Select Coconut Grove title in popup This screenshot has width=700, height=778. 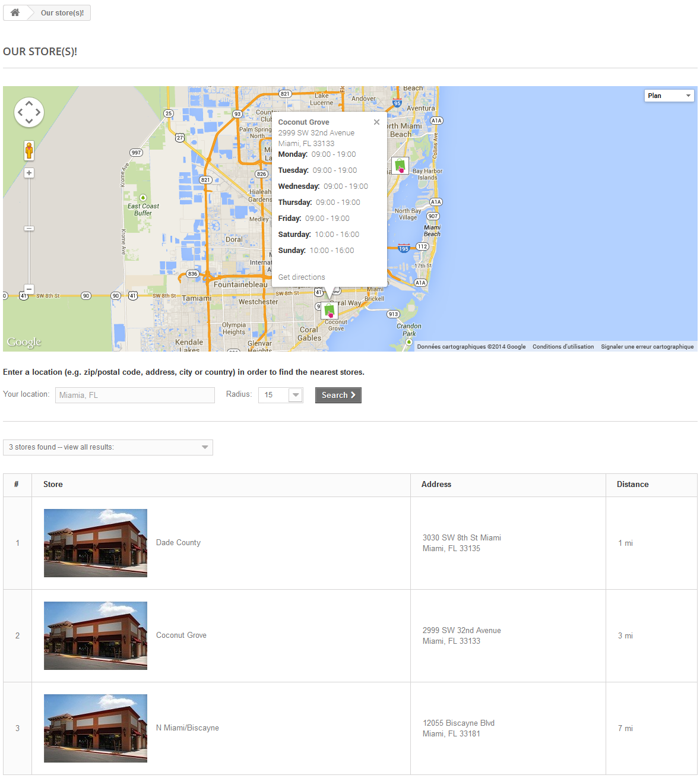(303, 122)
